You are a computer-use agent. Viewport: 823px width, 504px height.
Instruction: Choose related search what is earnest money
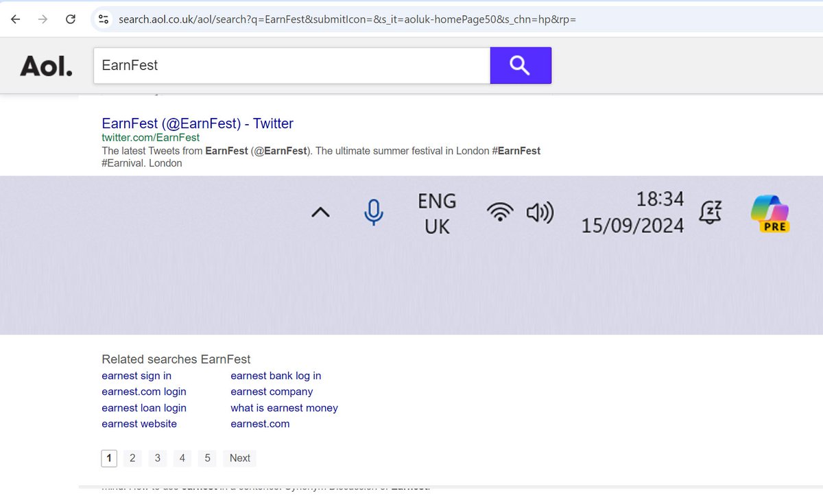tap(284, 408)
